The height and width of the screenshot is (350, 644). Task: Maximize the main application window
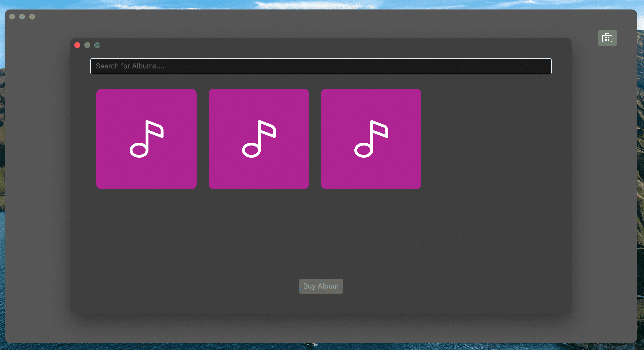32,17
